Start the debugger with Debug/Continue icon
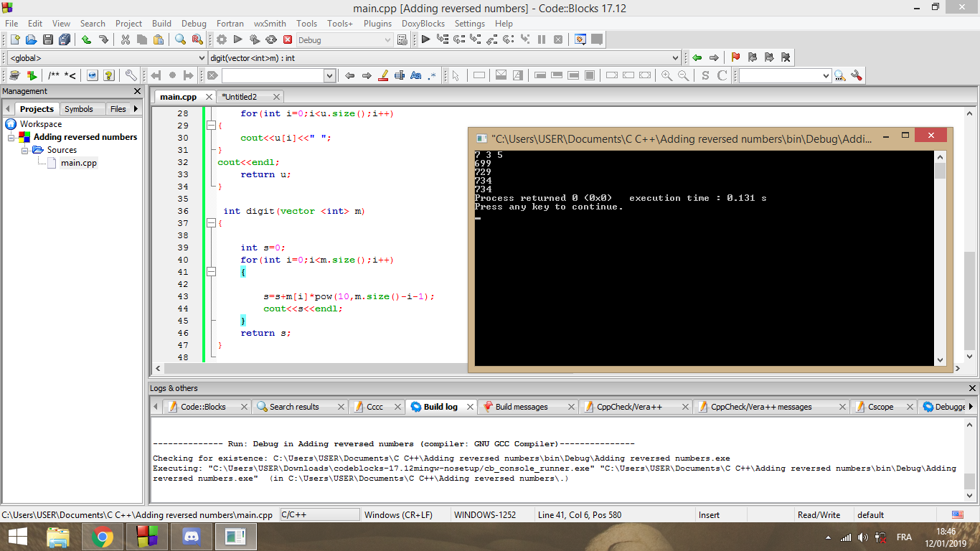The width and height of the screenshot is (980, 551). tap(425, 40)
